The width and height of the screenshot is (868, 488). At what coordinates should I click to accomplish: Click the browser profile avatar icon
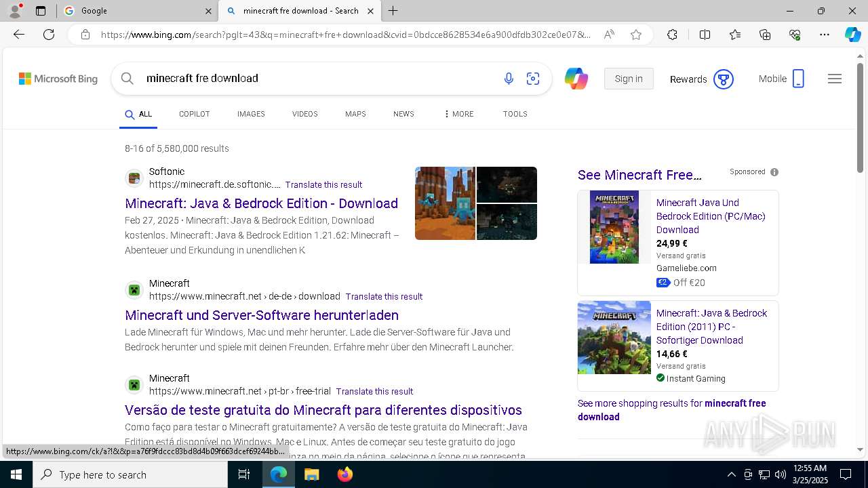(14, 11)
